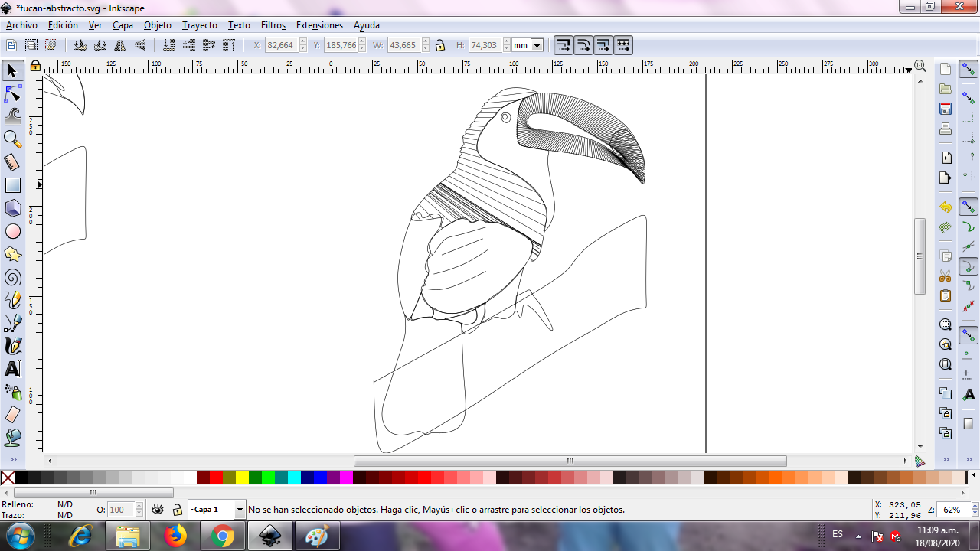Open the Archivo menu

point(21,25)
